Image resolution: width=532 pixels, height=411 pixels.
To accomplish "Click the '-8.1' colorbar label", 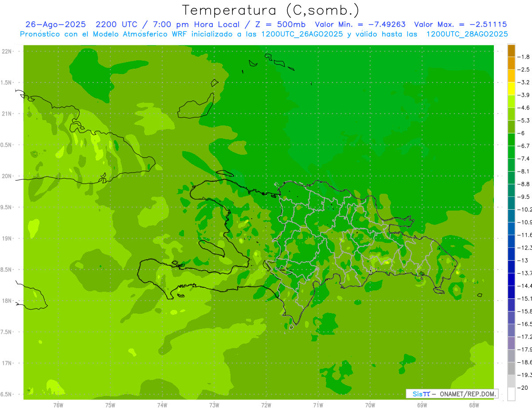I will point(524,171).
